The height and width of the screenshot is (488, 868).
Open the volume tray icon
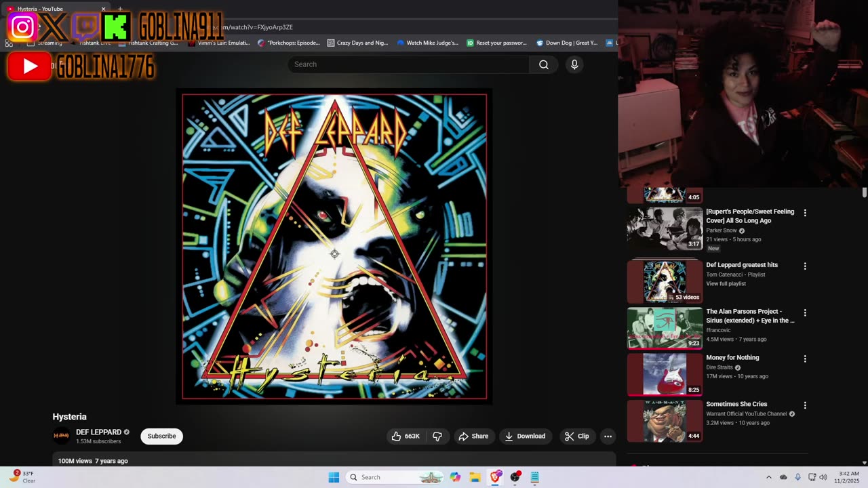pos(823,477)
